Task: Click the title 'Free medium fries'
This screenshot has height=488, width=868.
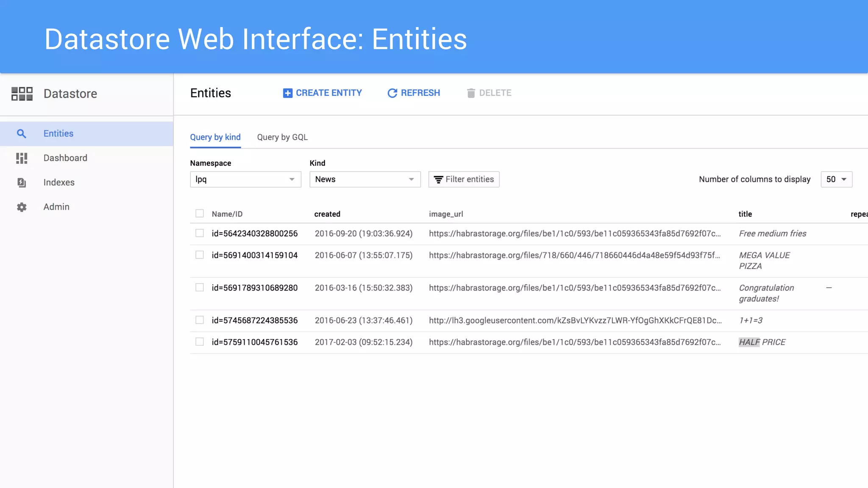Action: (x=773, y=234)
